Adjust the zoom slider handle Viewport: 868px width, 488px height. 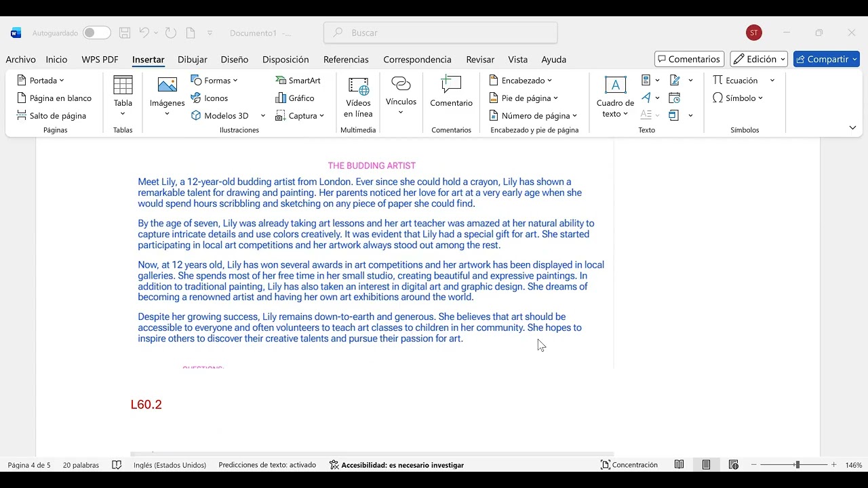pyautogui.click(x=797, y=465)
